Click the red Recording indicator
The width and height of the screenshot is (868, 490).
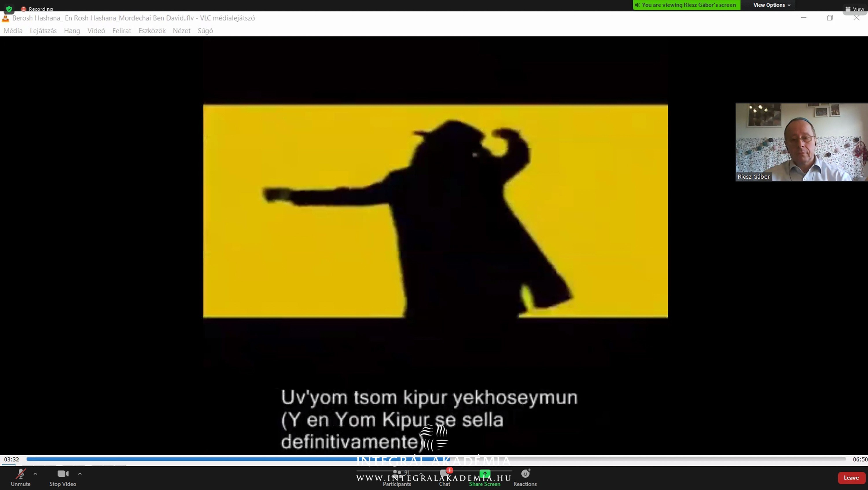pyautogui.click(x=37, y=9)
